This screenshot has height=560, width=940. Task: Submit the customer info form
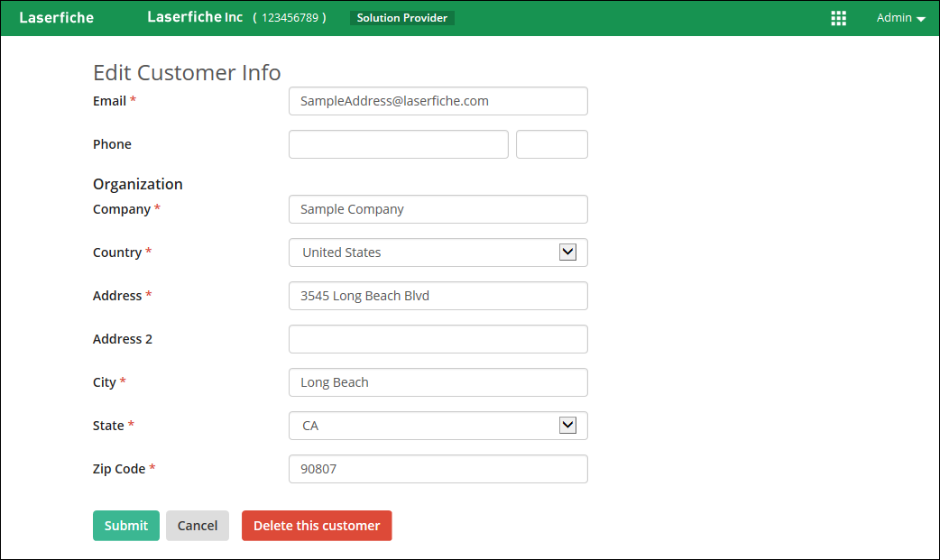(126, 525)
